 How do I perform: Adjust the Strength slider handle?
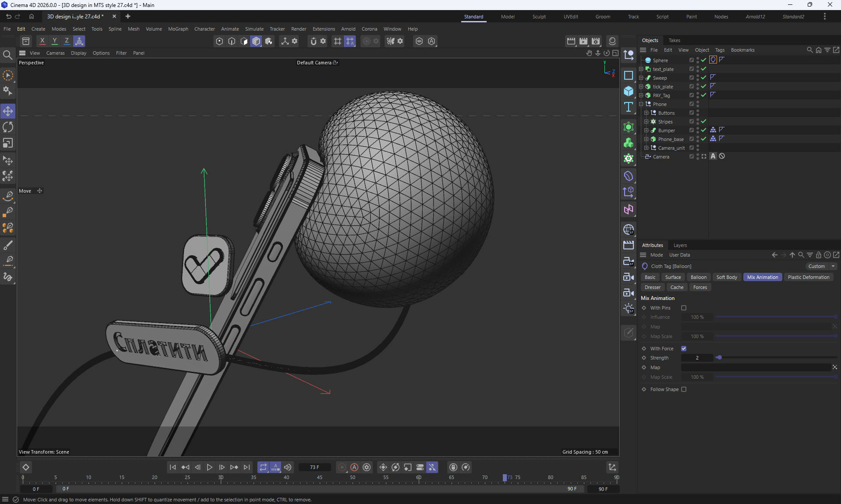719,358
